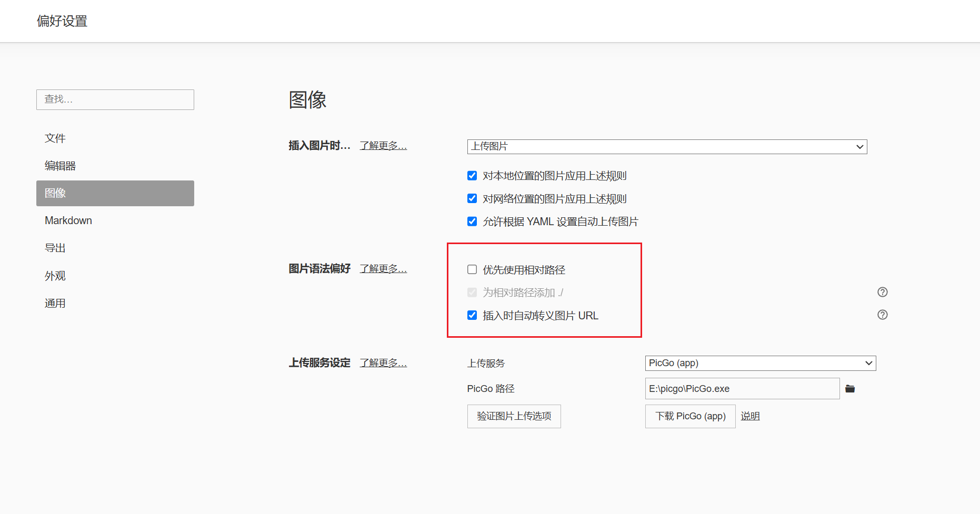The image size is (980, 514).
Task: Enable 优先使用相对路径 checkbox
Action: point(472,270)
